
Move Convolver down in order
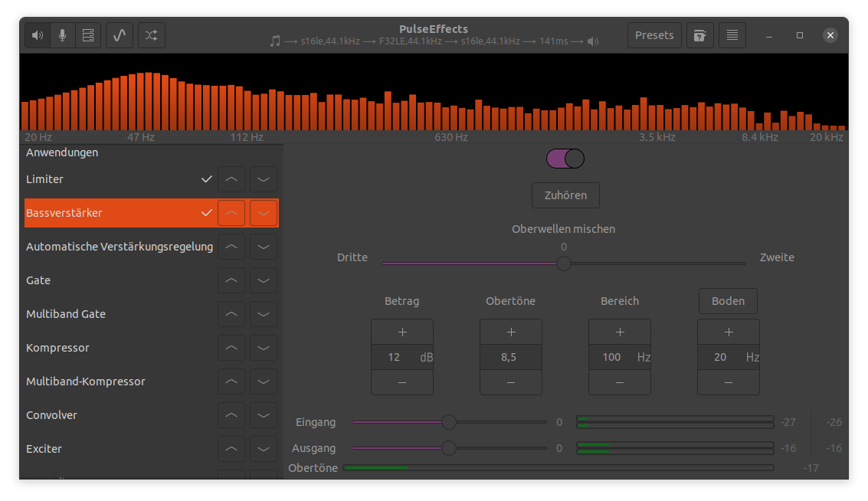pyautogui.click(x=264, y=415)
